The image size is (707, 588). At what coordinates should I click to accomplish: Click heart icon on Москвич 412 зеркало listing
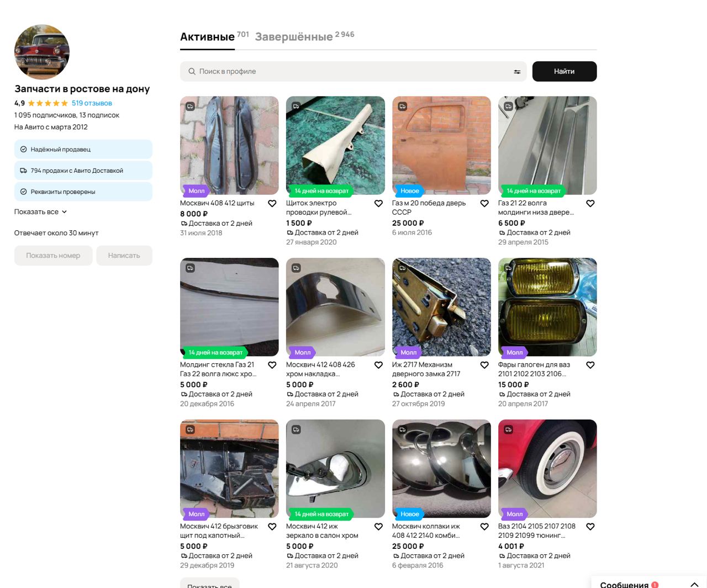pos(378,527)
